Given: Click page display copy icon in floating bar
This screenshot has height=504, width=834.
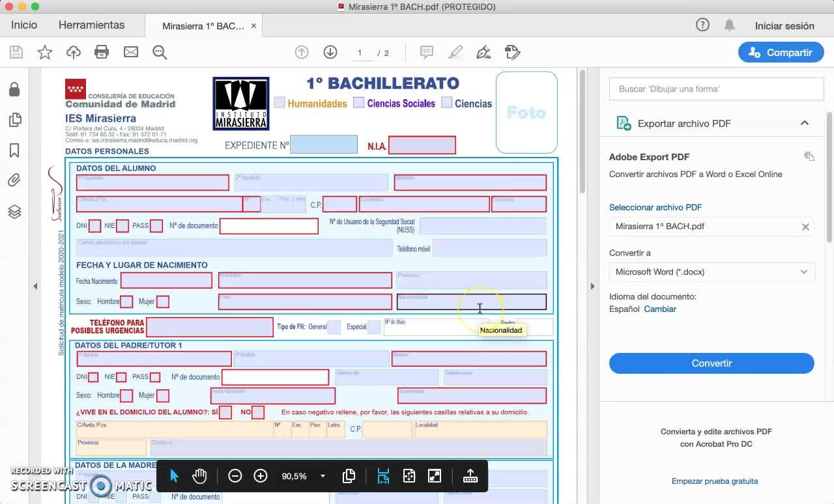Looking at the screenshot, I should (349, 476).
